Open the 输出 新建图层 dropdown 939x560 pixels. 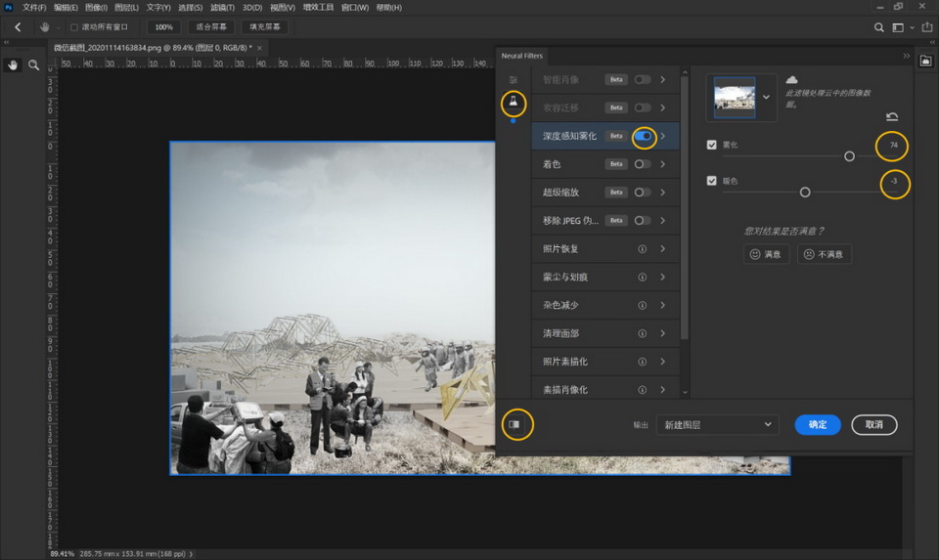(718, 425)
